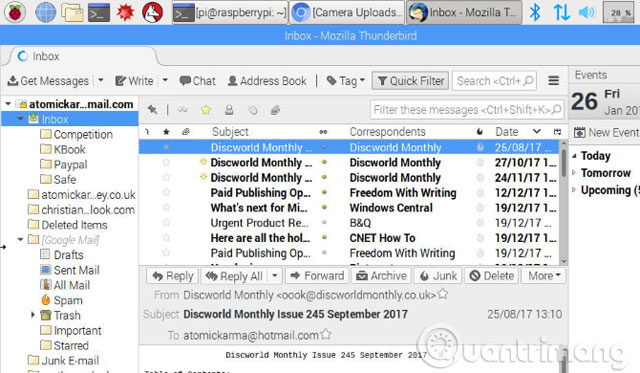Click Get Messages button
The width and height of the screenshot is (640, 373).
point(48,81)
